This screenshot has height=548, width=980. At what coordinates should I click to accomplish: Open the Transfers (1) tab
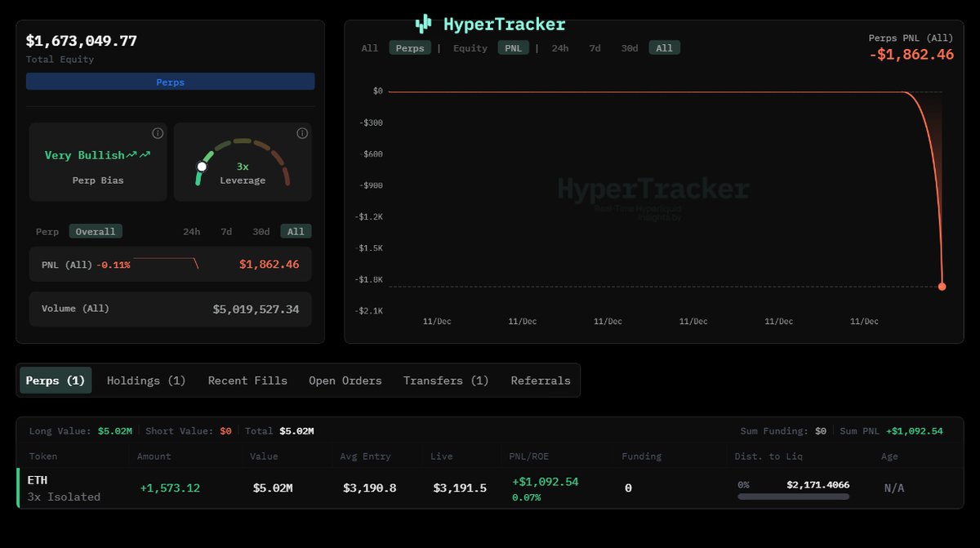point(446,381)
